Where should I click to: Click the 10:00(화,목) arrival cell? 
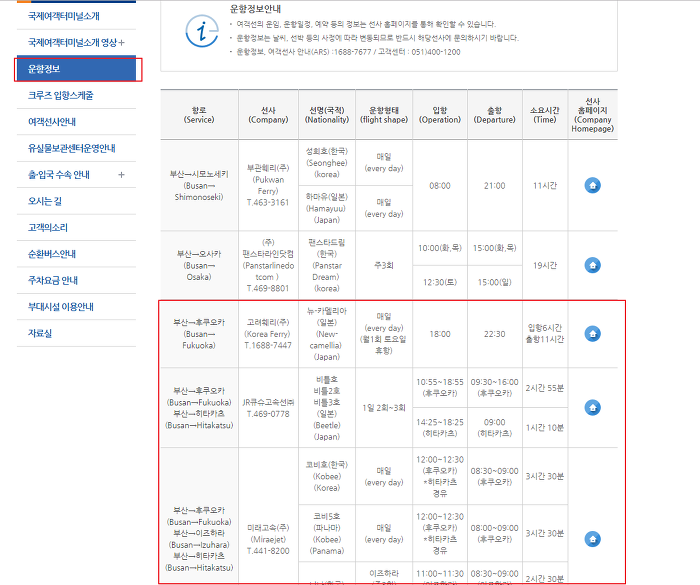(x=440, y=248)
